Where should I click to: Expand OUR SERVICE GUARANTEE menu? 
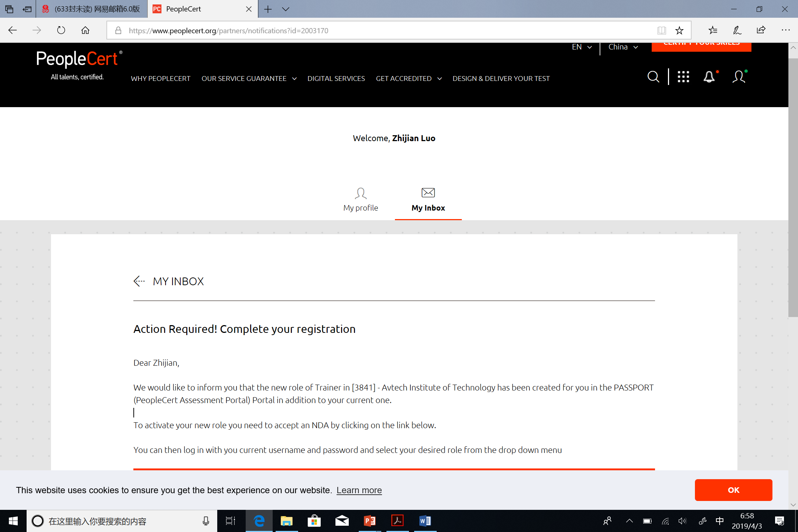tap(249, 78)
